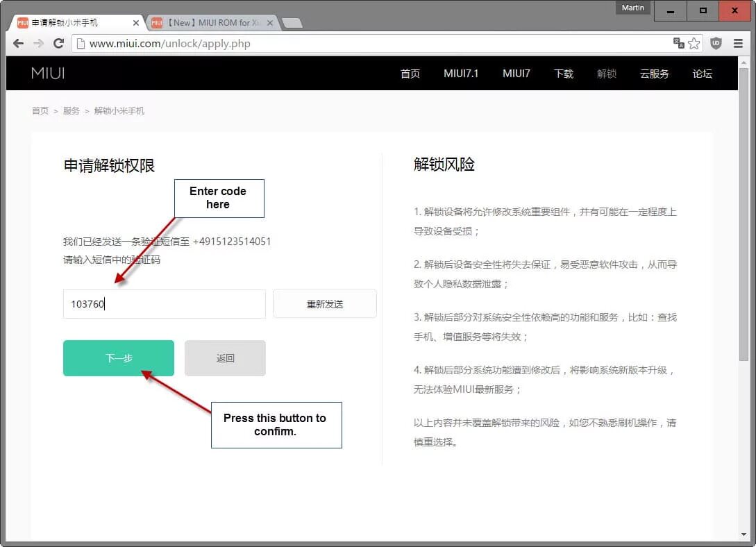Screen dimensions: 756x547
Task: Click the MIUI logo in header
Action: tap(48, 74)
